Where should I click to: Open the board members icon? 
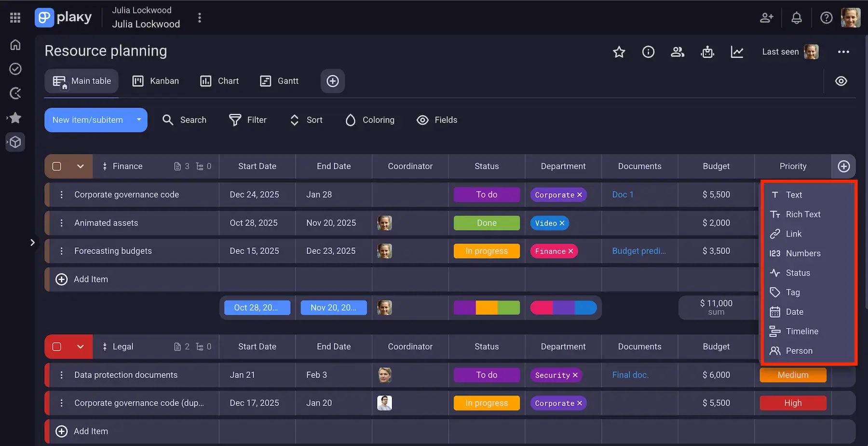678,52
